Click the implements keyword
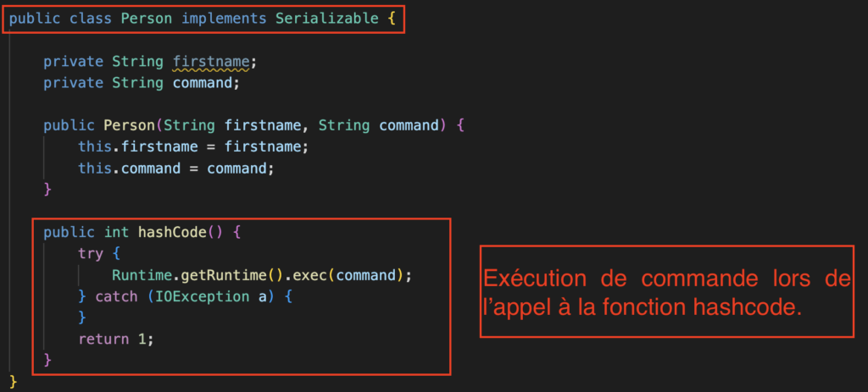 [224, 19]
